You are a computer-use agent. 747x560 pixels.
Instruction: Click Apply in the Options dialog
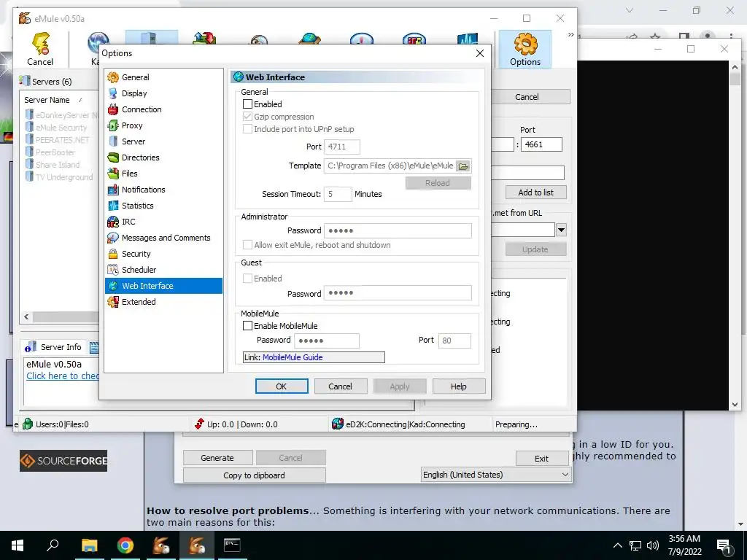(x=399, y=386)
